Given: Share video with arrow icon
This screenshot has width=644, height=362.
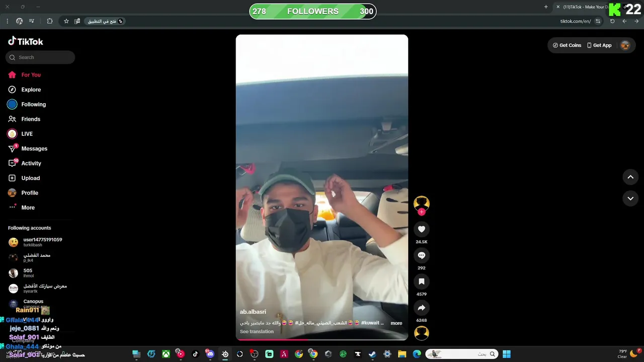Looking at the screenshot, I should coord(422,308).
